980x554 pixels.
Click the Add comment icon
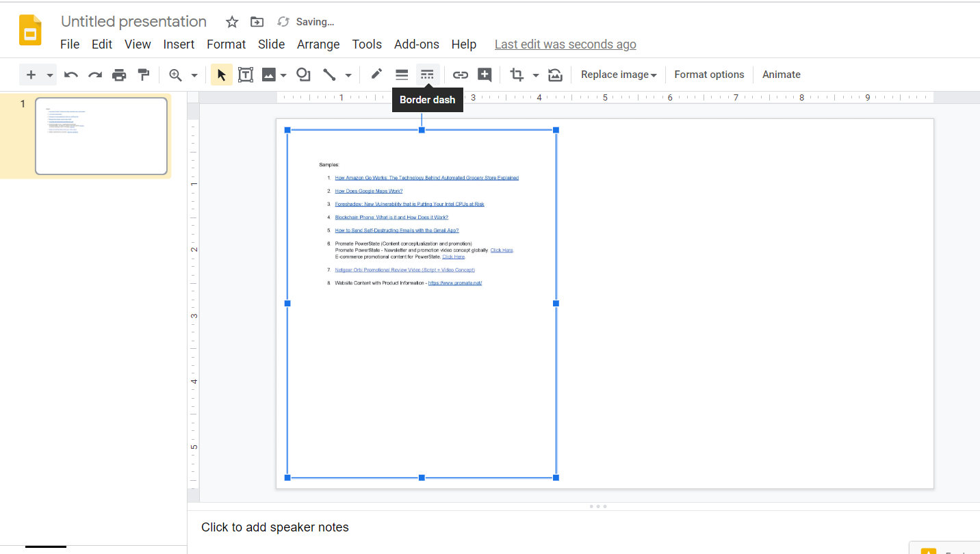(485, 75)
